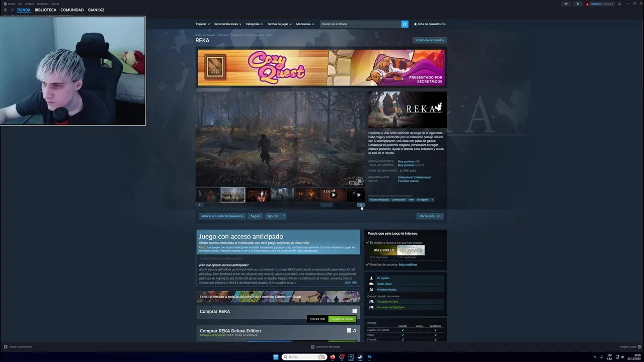This screenshot has width=644, height=362.
Task: Go back with the Steam back arrow
Action: 6,10
